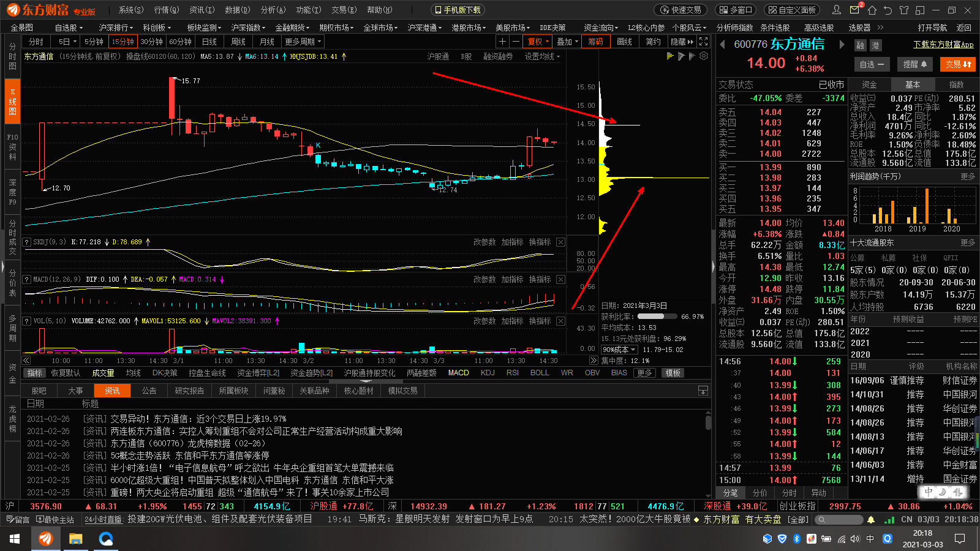Open the 系统(S) menu
The image size is (980, 551).
131,10
